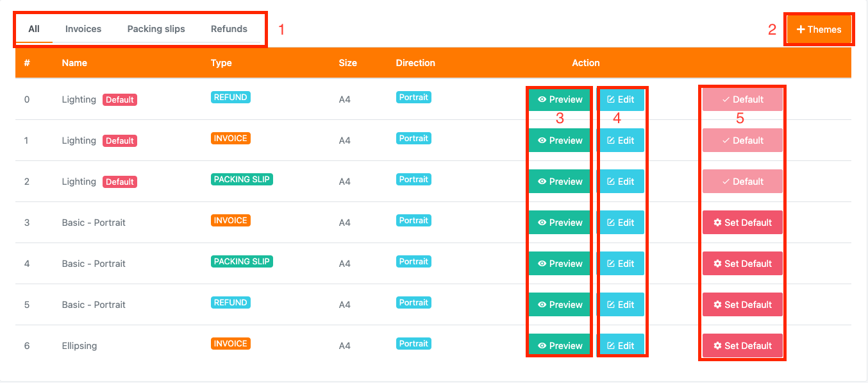This screenshot has width=868, height=383.
Task: Preview the Lighting refund theme in row 0
Action: click(x=560, y=99)
